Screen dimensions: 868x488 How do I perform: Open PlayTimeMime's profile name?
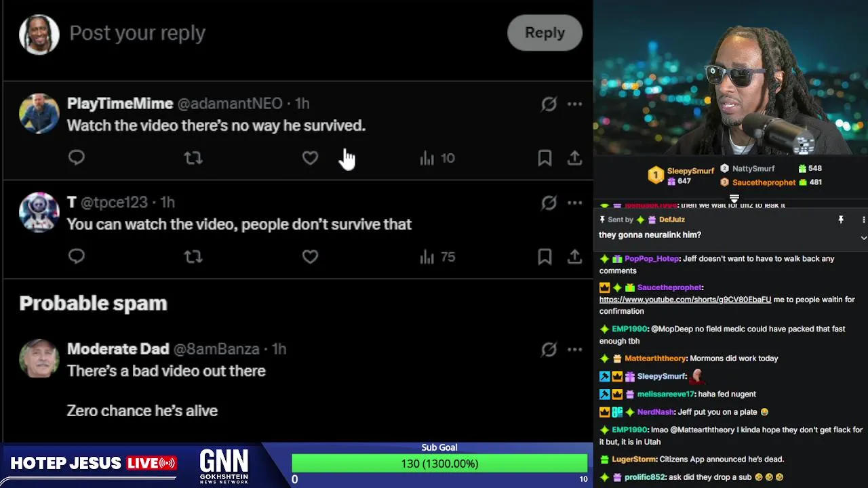click(120, 104)
